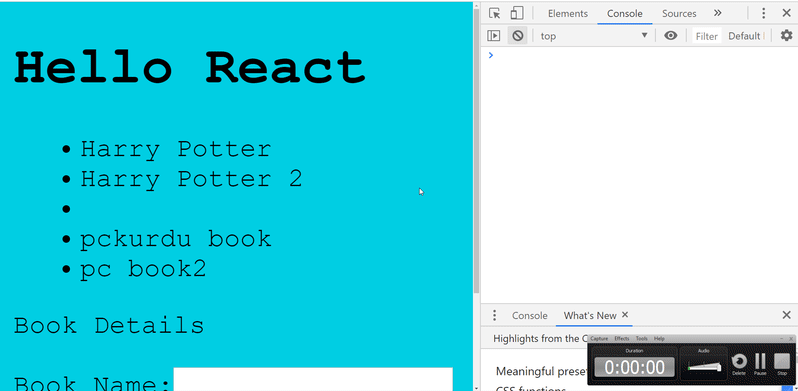798x391 pixels.
Task: Adjust the Audio level slider
Action: 704,367
